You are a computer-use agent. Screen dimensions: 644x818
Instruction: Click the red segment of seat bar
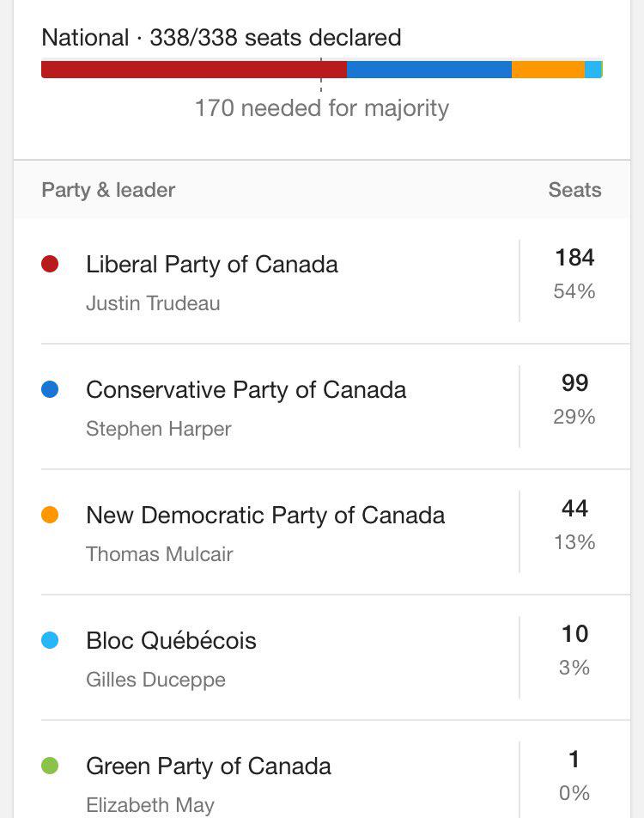point(193,70)
